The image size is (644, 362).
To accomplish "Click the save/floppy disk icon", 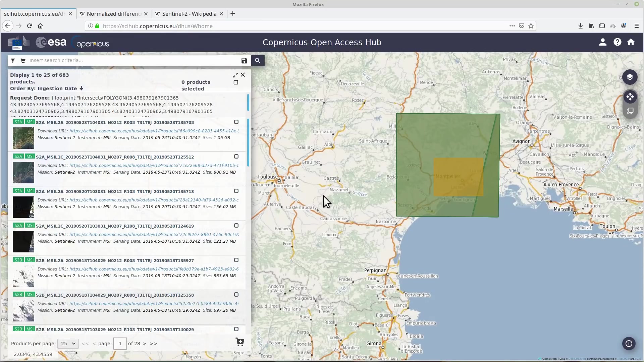I will pyautogui.click(x=244, y=61).
